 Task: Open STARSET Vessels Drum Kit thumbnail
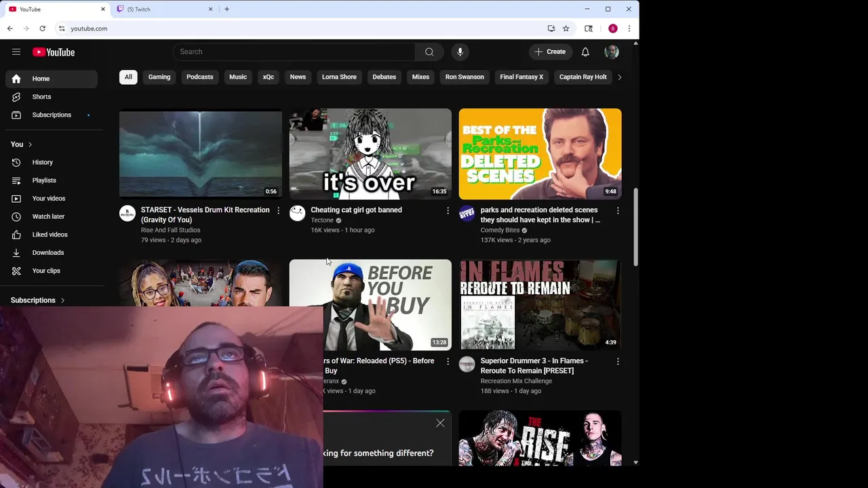click(x=201, y=154)
